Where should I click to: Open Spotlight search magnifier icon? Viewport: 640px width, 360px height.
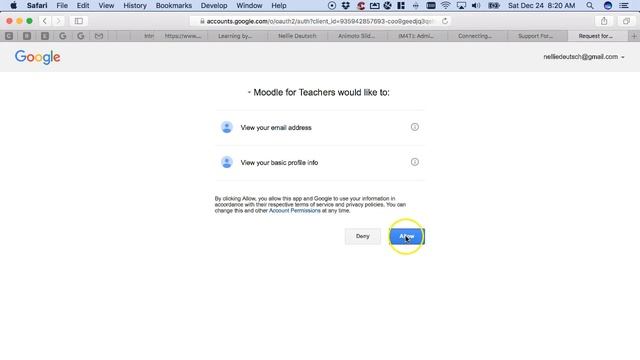point(590,5)
